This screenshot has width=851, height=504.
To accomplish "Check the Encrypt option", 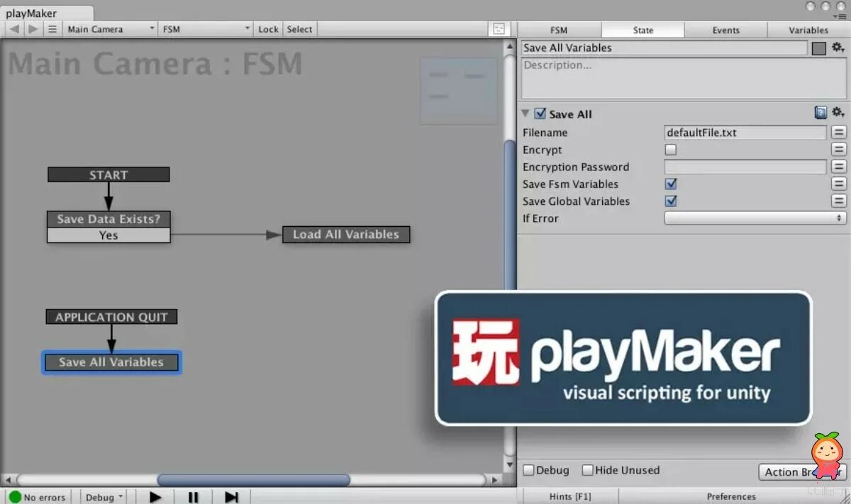I will (671, 150).
